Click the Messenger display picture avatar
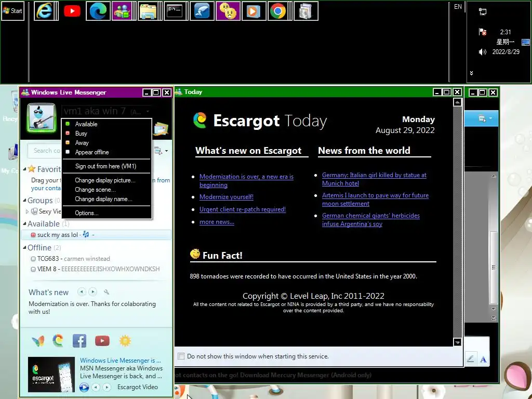 (42, 117)
